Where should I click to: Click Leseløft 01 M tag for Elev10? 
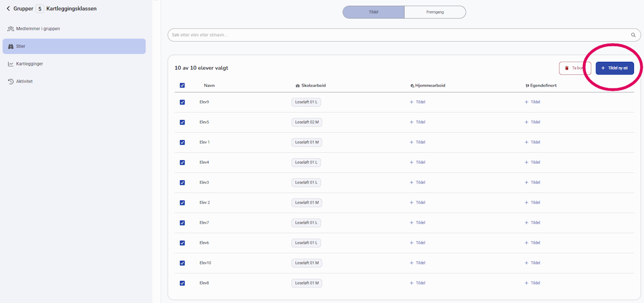[307, 263]
